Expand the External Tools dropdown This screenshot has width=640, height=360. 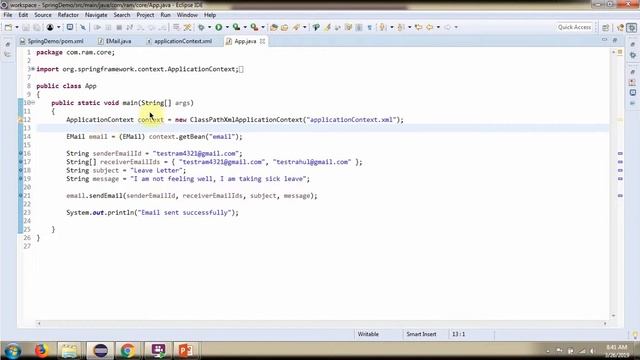coord(262,27)
